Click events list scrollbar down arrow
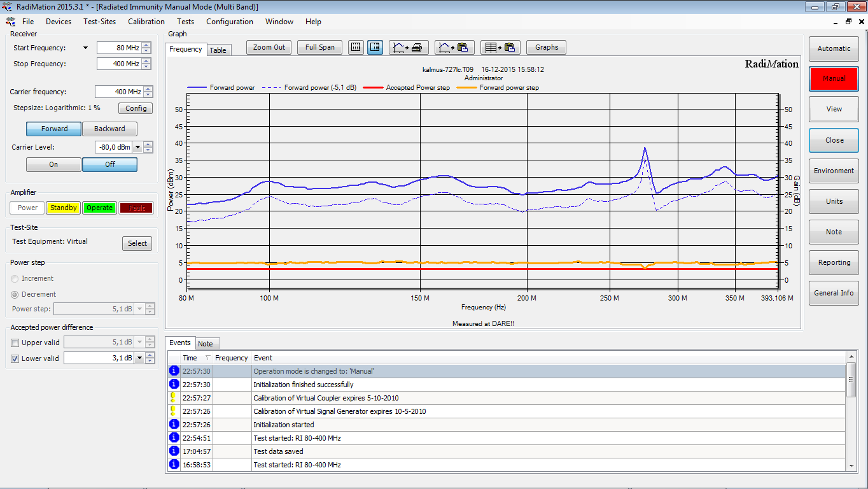 tap(851, 466)
